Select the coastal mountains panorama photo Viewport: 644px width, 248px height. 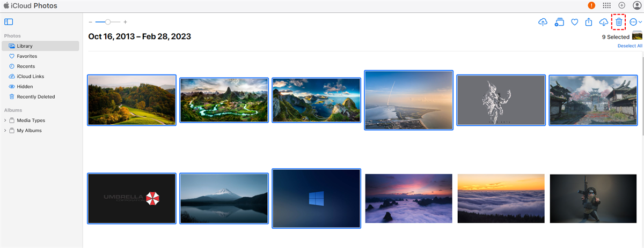317,100
